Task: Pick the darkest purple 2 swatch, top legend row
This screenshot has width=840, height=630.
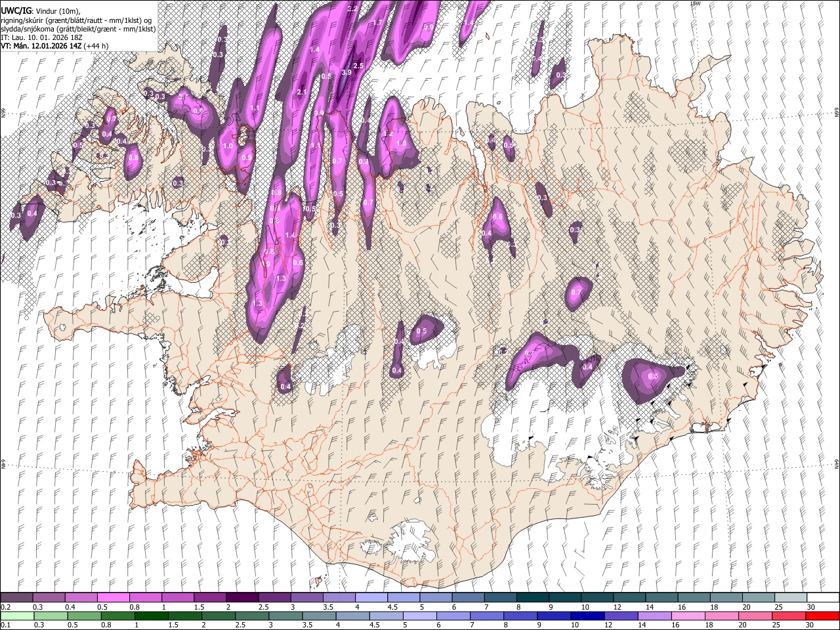Action: coord(241,598)
